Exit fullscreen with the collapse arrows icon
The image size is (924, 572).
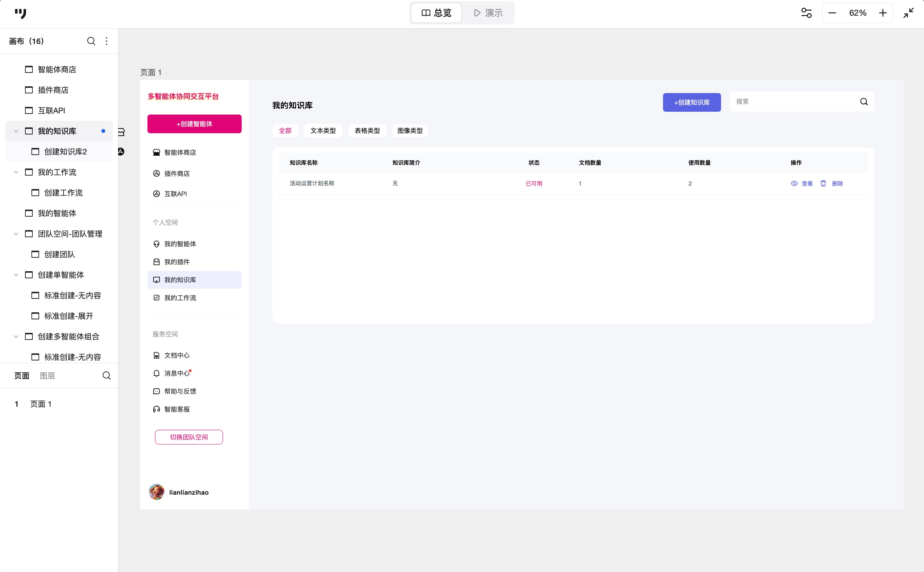[909, 13]
